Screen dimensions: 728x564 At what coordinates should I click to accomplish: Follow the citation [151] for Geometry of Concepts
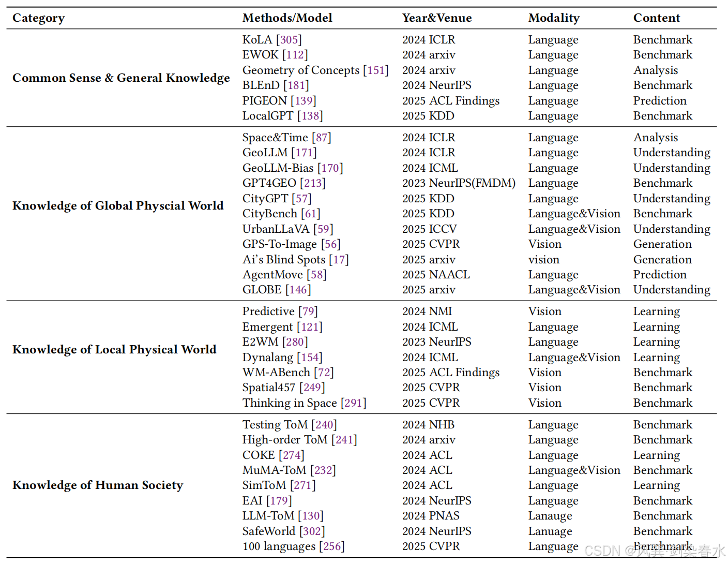coord(376,70)
